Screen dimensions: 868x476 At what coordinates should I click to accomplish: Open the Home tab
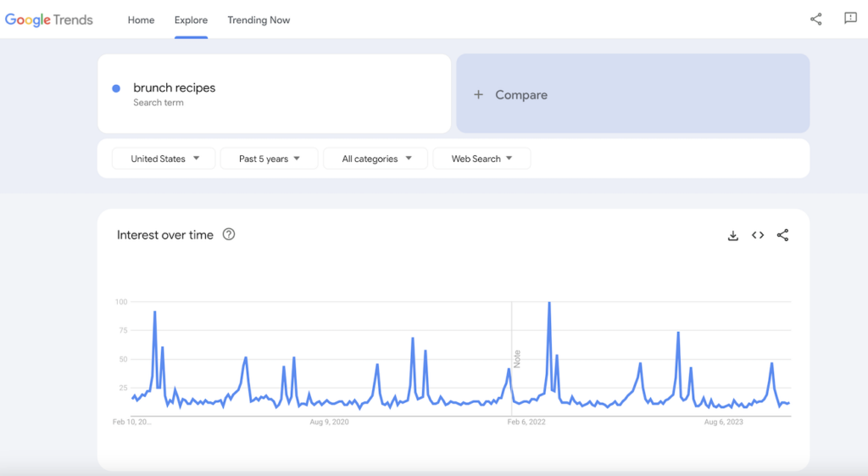142,20
